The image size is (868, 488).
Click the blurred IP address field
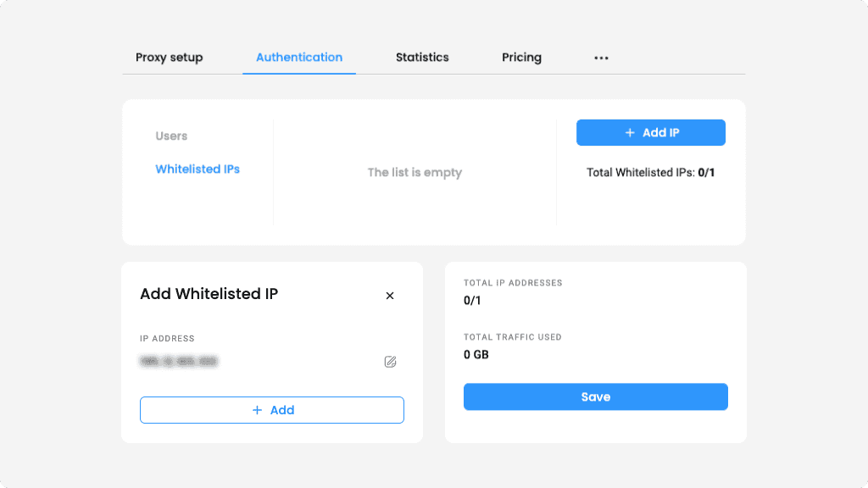[x=179, y=362]
